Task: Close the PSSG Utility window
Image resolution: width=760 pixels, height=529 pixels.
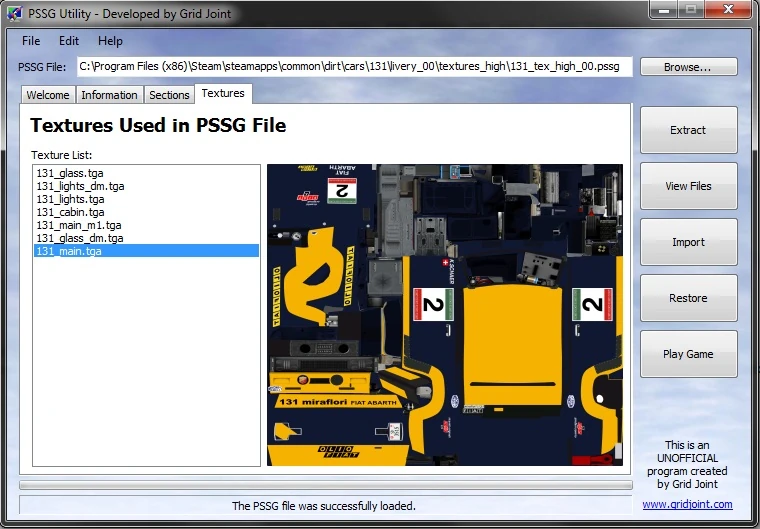Action: point(728,9)
